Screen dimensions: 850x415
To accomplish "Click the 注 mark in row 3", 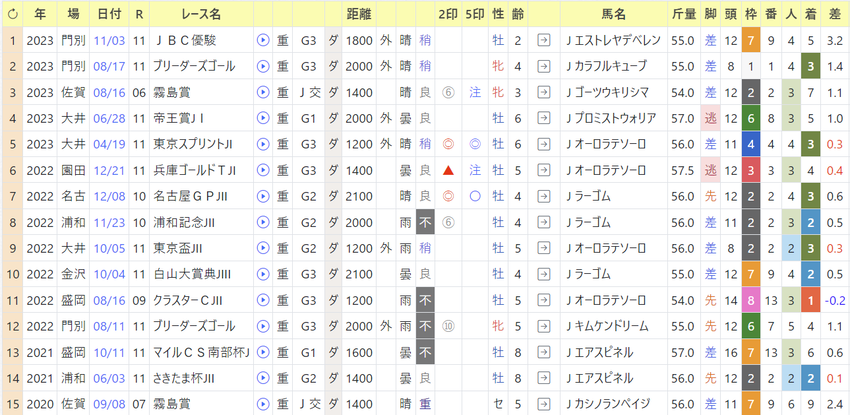I will (475, 92).
